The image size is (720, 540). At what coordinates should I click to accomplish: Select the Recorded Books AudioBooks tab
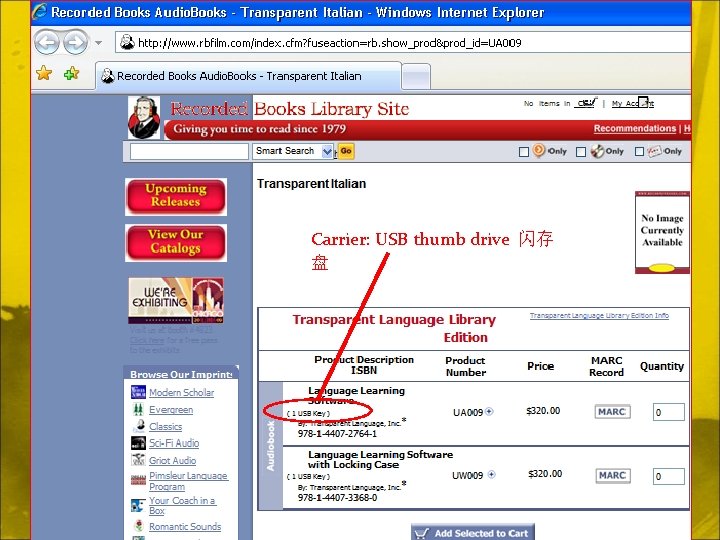[x=248, y=76]
